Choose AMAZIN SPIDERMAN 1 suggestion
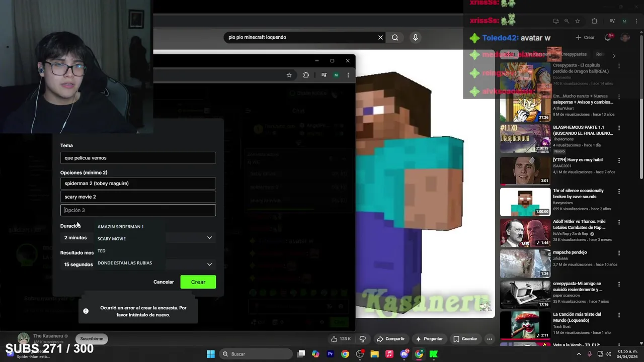The height and width of the screenshot is (362, 644). (120, 227)
